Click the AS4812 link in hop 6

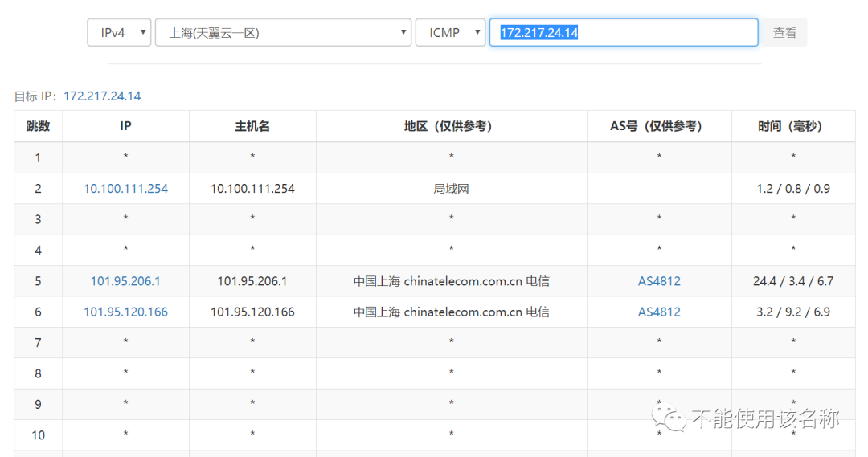pyautogui.click(x=659, y=312)
